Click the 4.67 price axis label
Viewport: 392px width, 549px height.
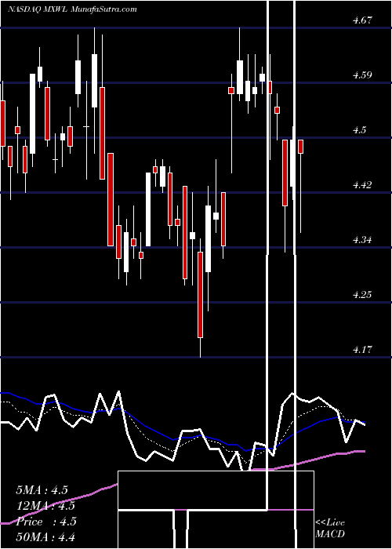pyautogui.click(x=362, y=20)
